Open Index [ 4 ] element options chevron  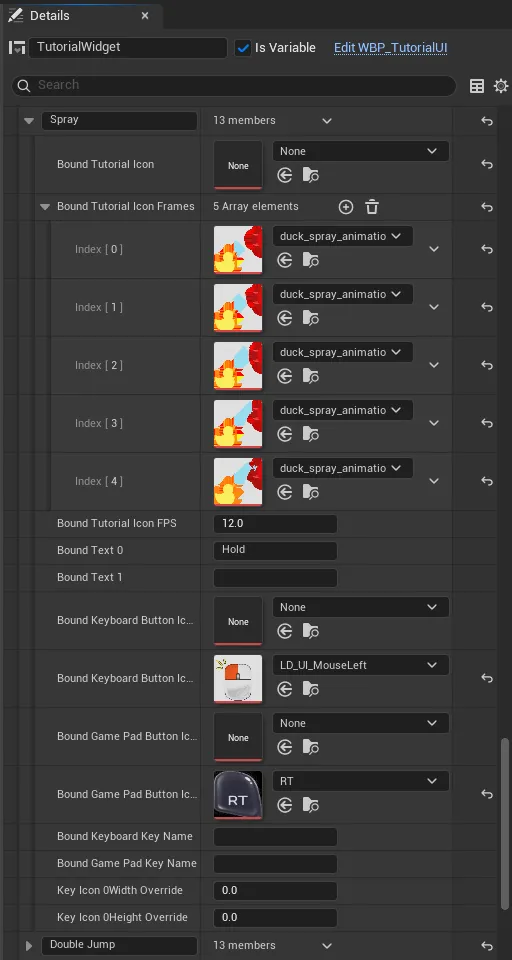pos(434,481)
